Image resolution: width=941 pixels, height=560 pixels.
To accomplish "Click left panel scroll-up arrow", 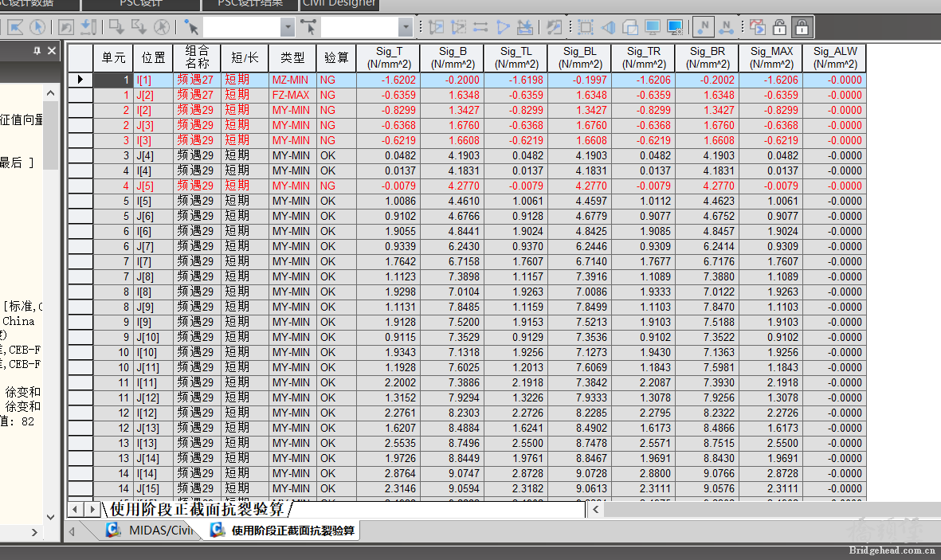I will tap(50, 93).
